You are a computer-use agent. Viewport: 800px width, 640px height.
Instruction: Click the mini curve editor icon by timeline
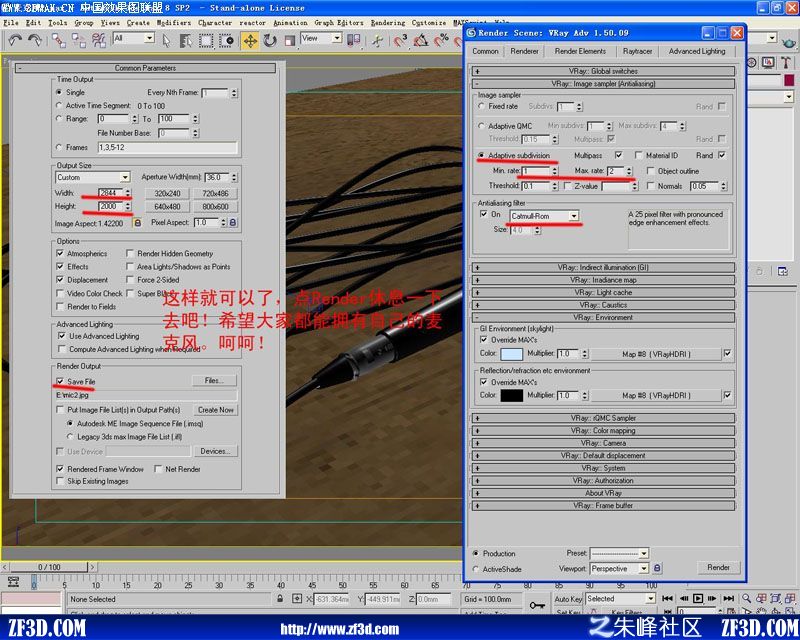pos(13,582)
